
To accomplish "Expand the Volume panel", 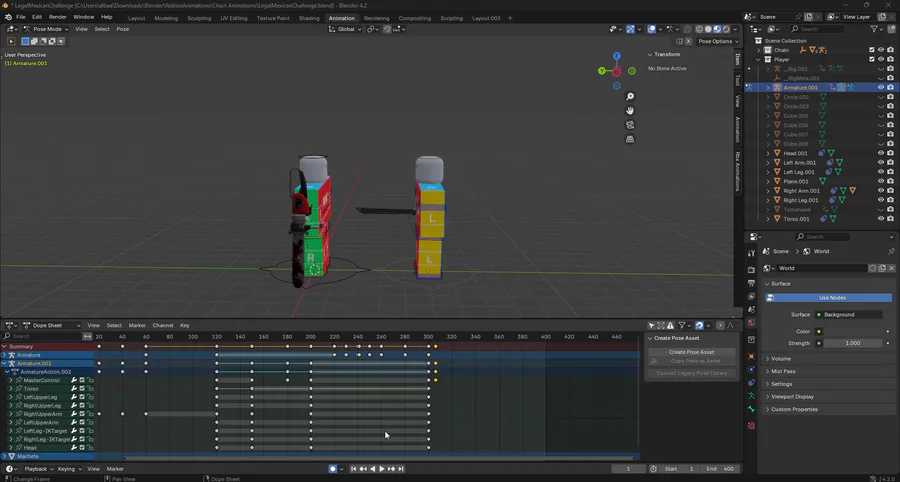I will [x=781, y=359].
